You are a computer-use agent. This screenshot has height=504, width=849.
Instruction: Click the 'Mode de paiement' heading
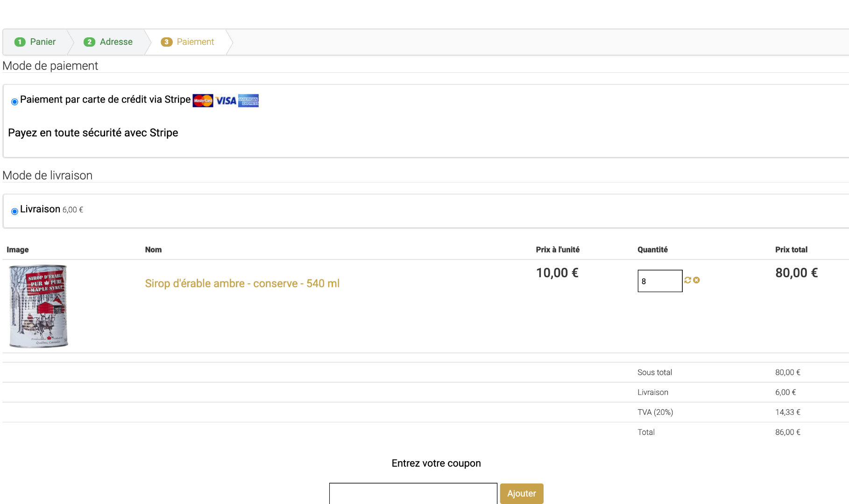[x=50, y=66]
